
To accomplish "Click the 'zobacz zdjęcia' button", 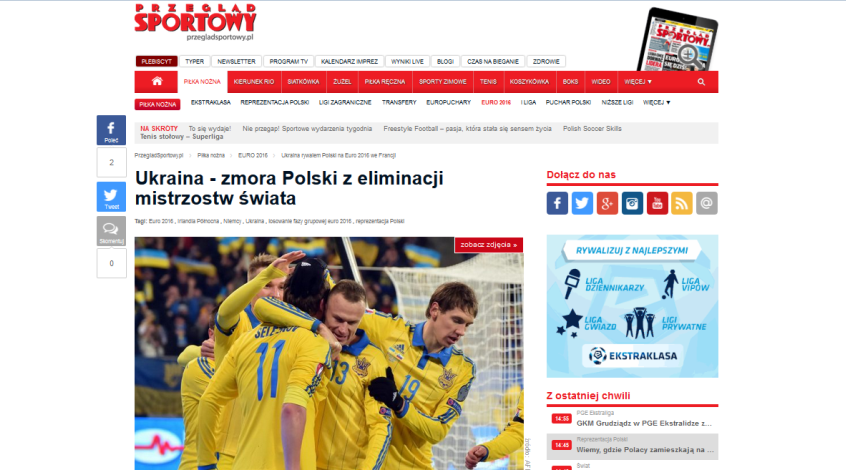I will [x=489, y=245].
